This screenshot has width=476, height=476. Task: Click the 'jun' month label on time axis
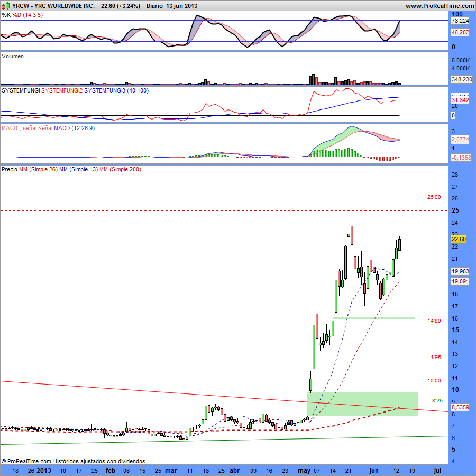tap(374, 471)
